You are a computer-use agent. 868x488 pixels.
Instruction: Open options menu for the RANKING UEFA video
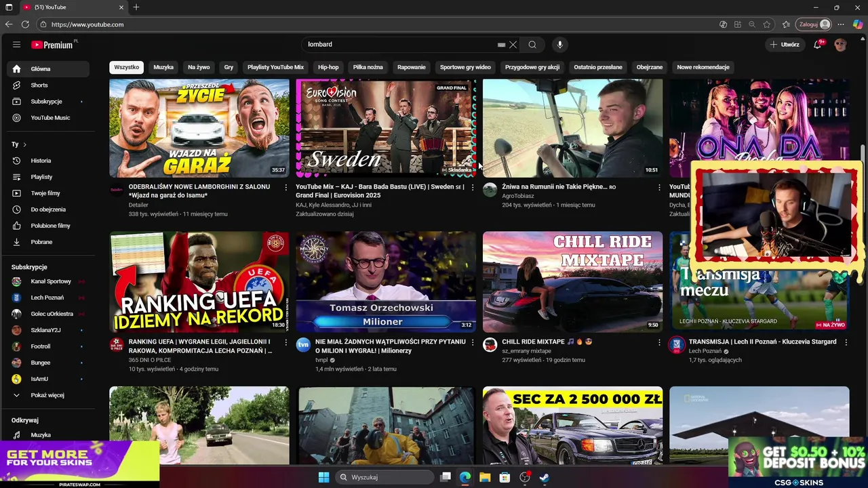coord(285,342)
